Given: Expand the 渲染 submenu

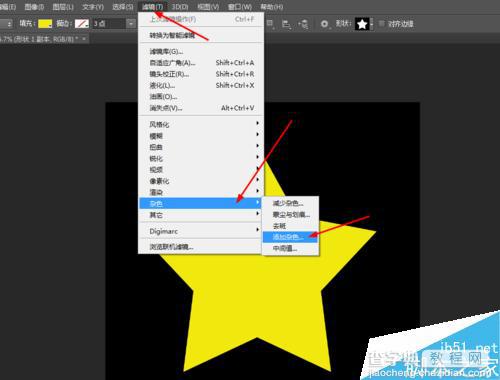Looking at the screenshot, I should tap(201, 192).
